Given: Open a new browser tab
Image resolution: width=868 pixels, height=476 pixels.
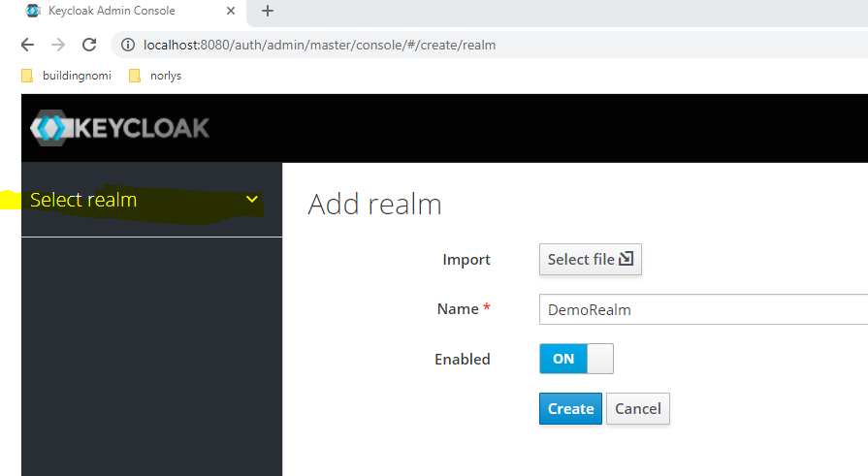Looking at the screenshot, I should [x=268, y=11].
